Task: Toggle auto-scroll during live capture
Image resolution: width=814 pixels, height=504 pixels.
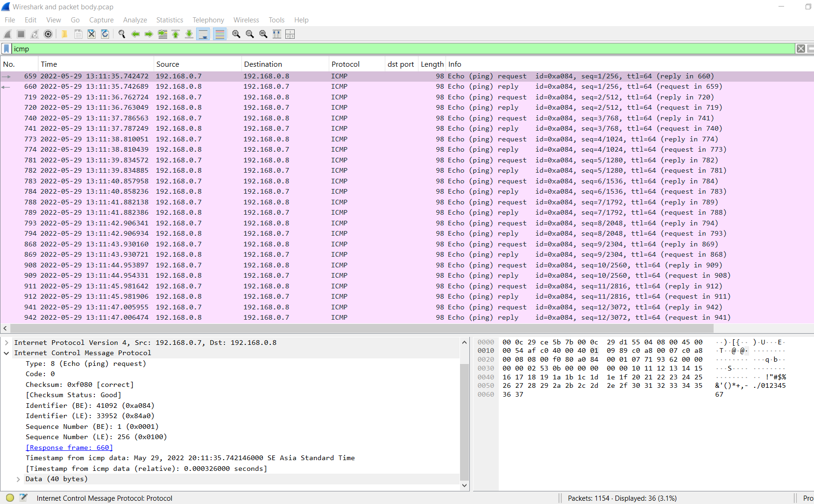Action: coord(203,34)
